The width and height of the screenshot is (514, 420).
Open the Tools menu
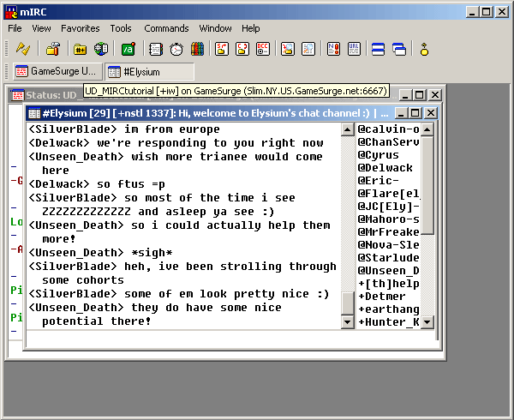[x=121, y=28]
